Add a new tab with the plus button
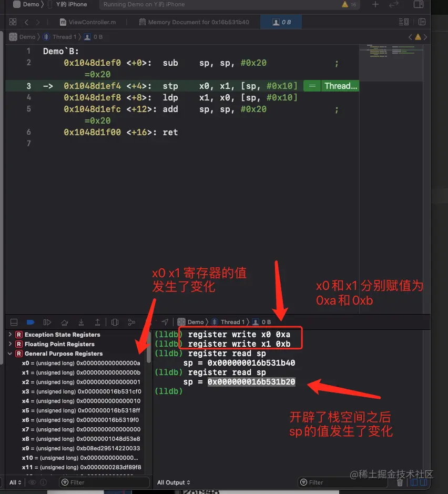The width and height of the screenshot is (448, 494). [375, 4]
